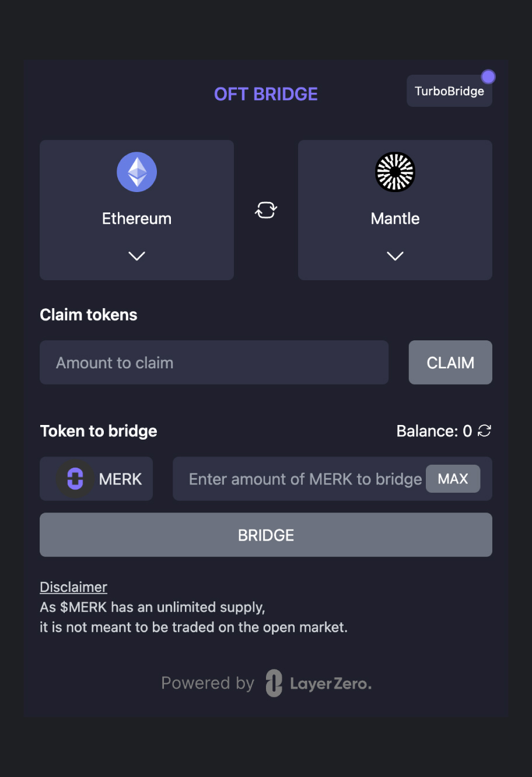This screenshot has height=777, width=532.
Task: Click the MERK token logo
Action: [75, 479]
